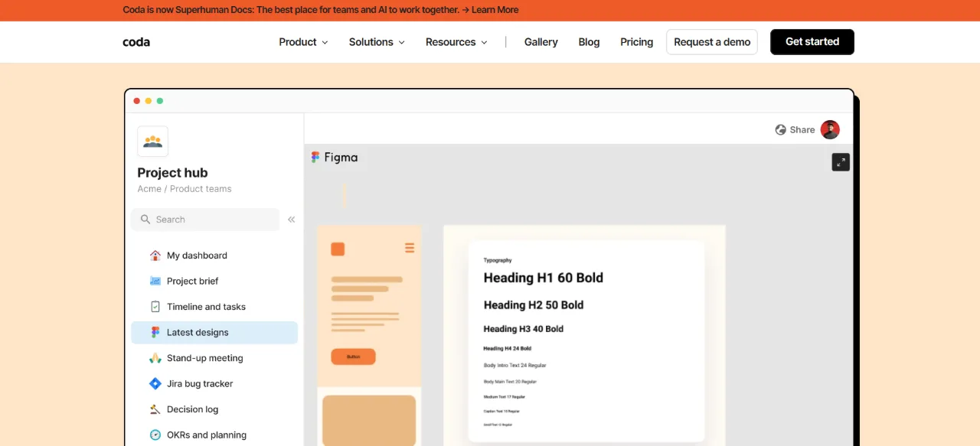The image size is (980, 446).
Task: Click the Search field in the sidebar
Action: tap(205, 220)
